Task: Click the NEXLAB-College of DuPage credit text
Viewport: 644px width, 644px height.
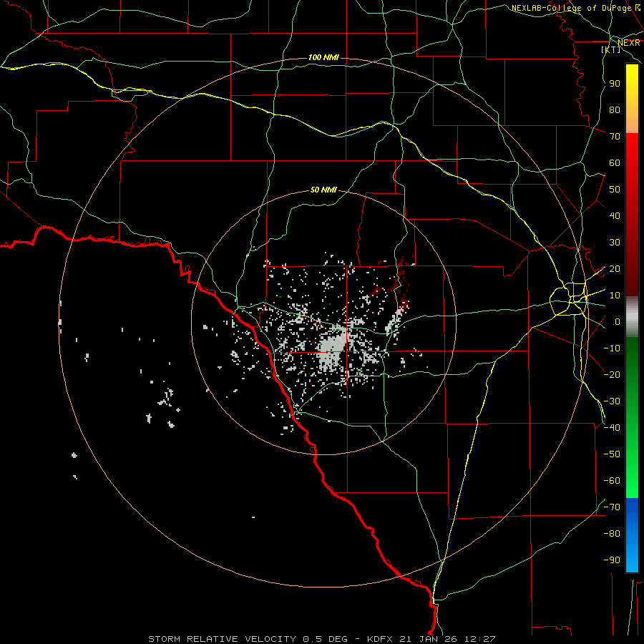Action: point(571,8)
